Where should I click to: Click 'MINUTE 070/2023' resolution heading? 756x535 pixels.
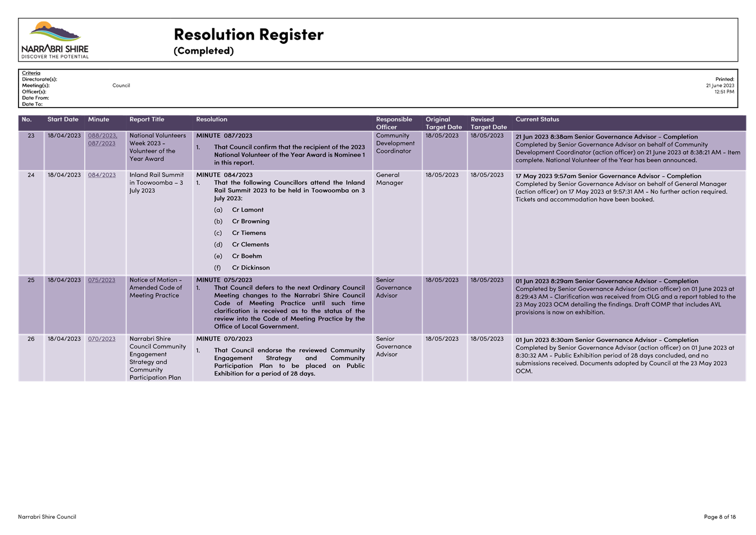(224, 339)
